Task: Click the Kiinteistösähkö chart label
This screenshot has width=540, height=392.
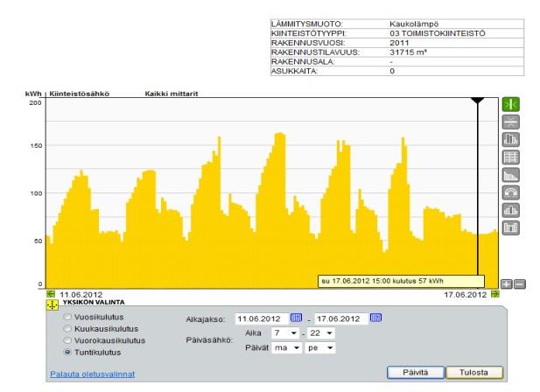Action: pyautogui.click(x=80, y=94)
